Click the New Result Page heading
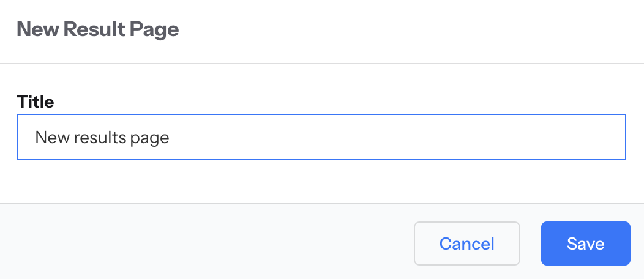The height and width of the screenshot is (279, 644). 97,29
